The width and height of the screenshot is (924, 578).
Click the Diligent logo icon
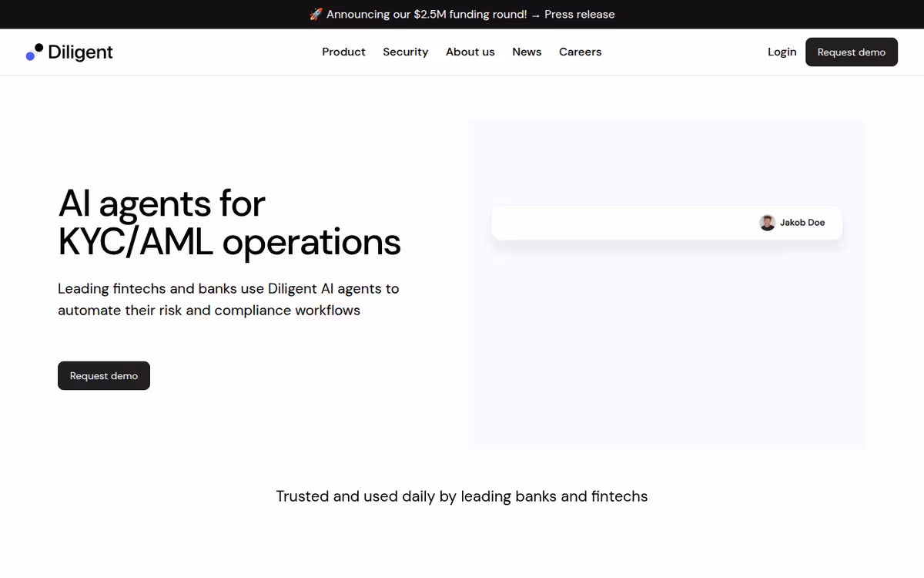[35, 52]
